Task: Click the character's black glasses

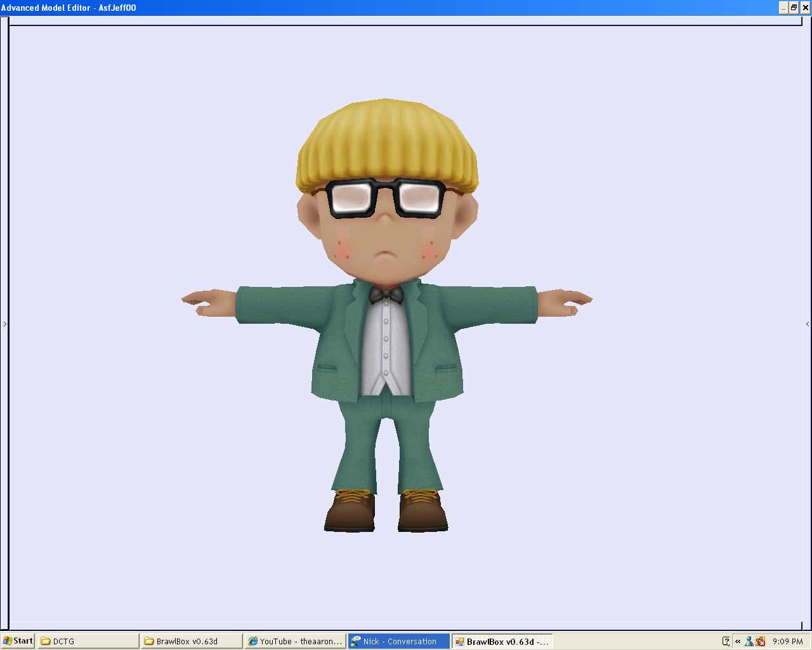Action: pyautogui.click(x=386, y=197)
